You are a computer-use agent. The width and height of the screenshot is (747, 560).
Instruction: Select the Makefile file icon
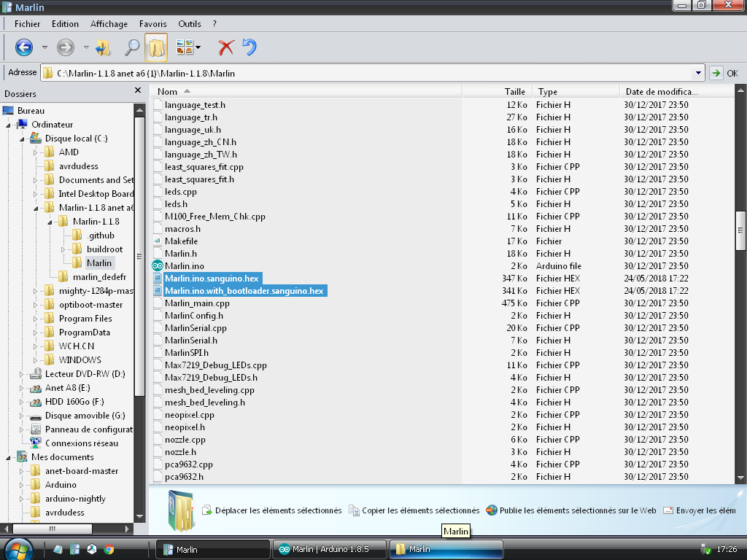pyautogui.click(x=158, y=241)
